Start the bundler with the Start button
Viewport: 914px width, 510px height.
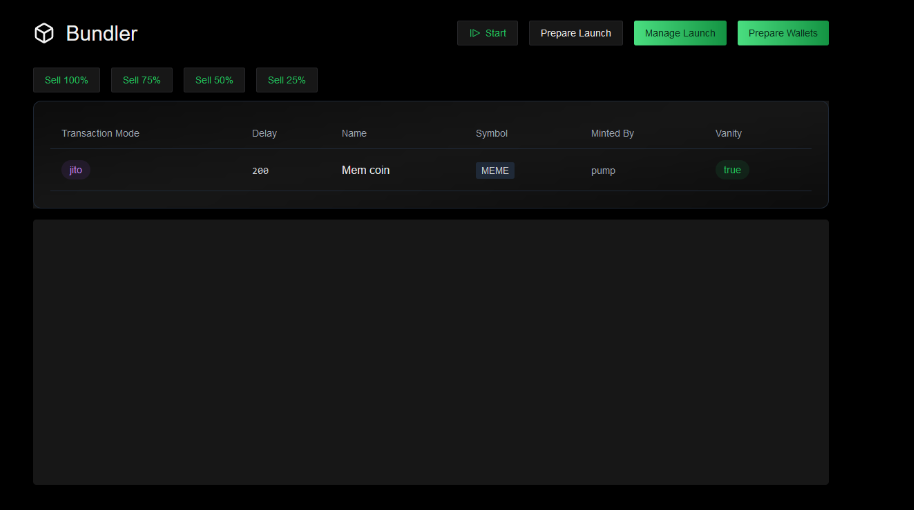point(487,33)
